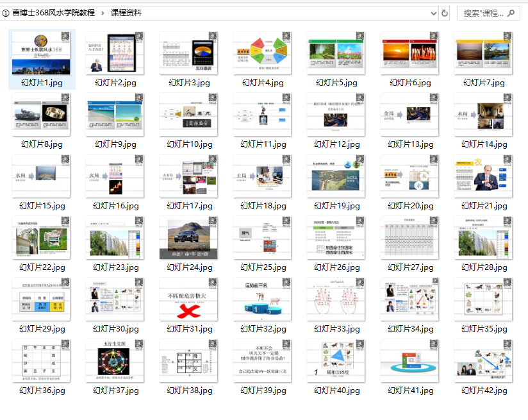
Task: Select the 幻灯片18.jpg thumbnail
Action: tap(262, 176)
